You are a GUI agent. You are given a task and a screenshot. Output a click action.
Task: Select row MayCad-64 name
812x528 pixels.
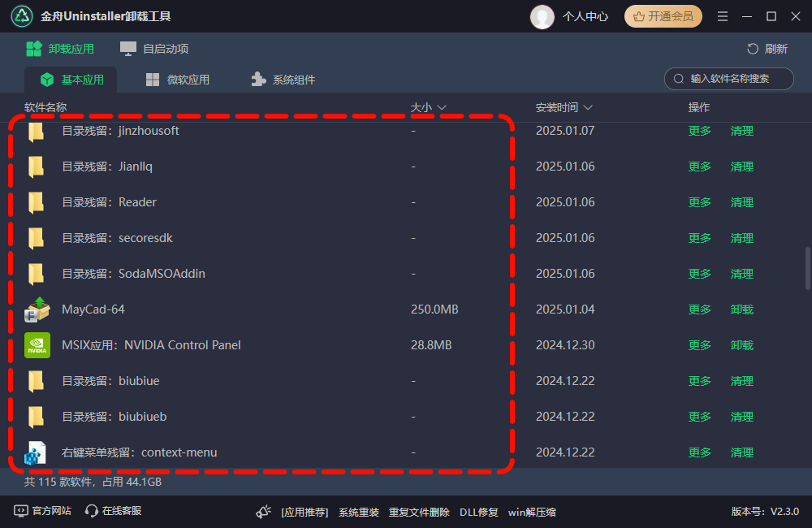tap(93, 309)
